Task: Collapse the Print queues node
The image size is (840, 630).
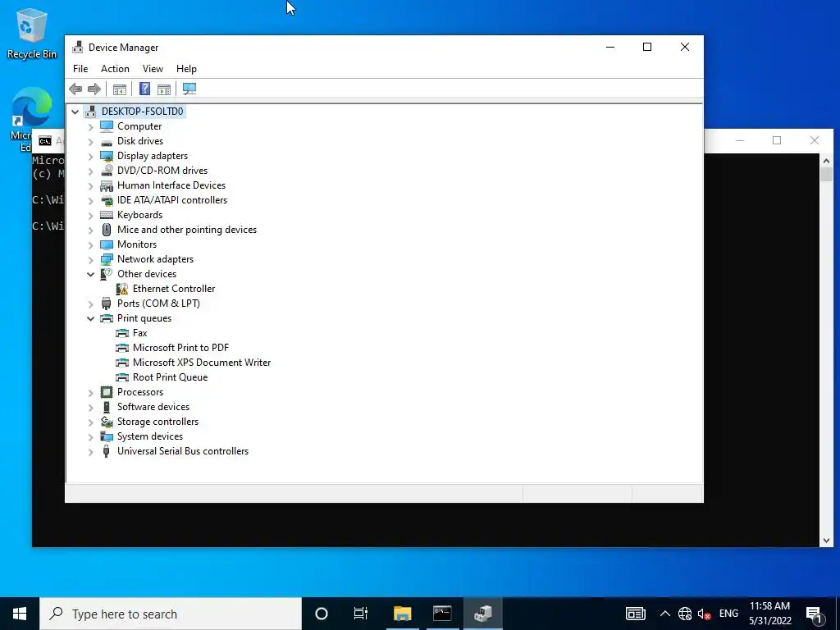Action: click(x=90, y=319)
